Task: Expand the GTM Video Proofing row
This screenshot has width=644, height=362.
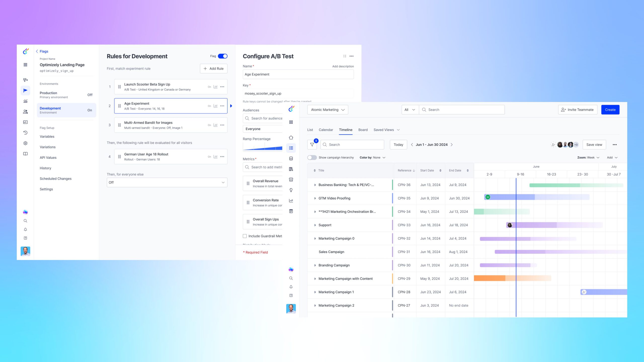Action: [x=315, y=198]
